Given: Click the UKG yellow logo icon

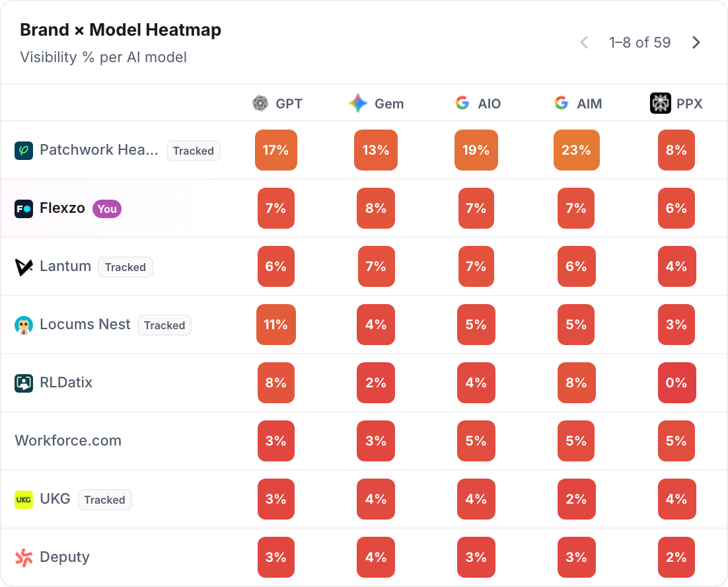Looking at the screenshot, I should (24, 500).
